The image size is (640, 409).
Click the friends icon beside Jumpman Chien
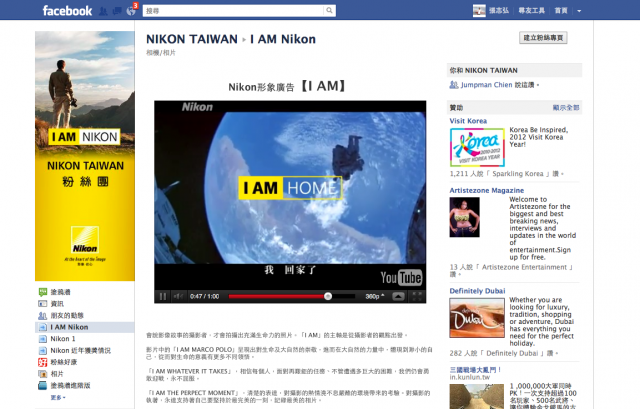click(454, 85)
